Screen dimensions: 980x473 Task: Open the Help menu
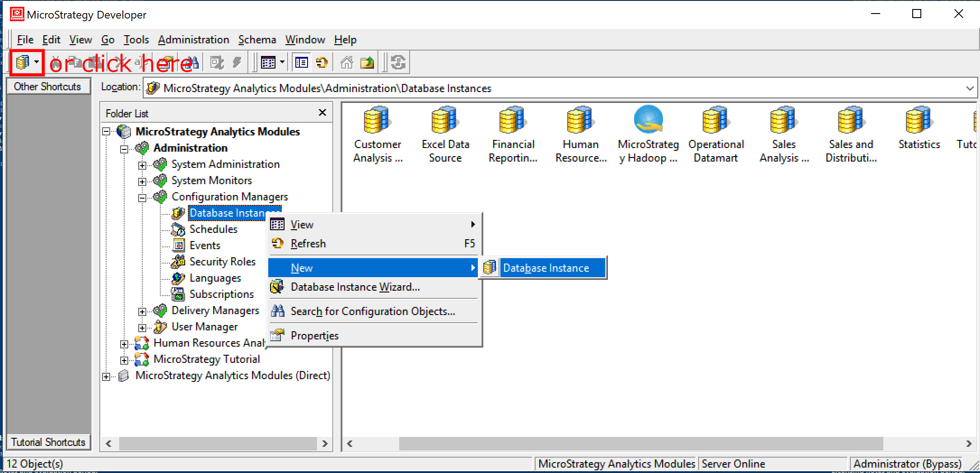tap(345, 40)
